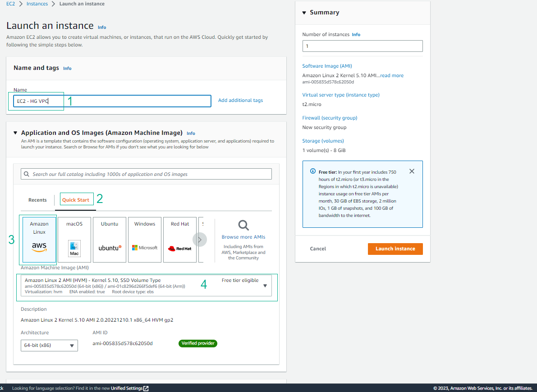The height and width of the screenshot is (392, 537).
Task: Click the search magnifier icon in AMI catalog
Action: pos(26,174)
